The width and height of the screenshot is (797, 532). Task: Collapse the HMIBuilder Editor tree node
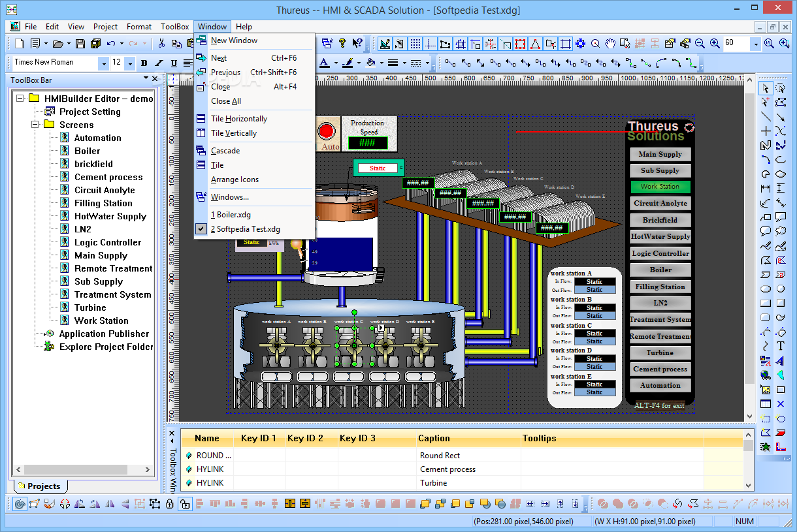(20, 99)
